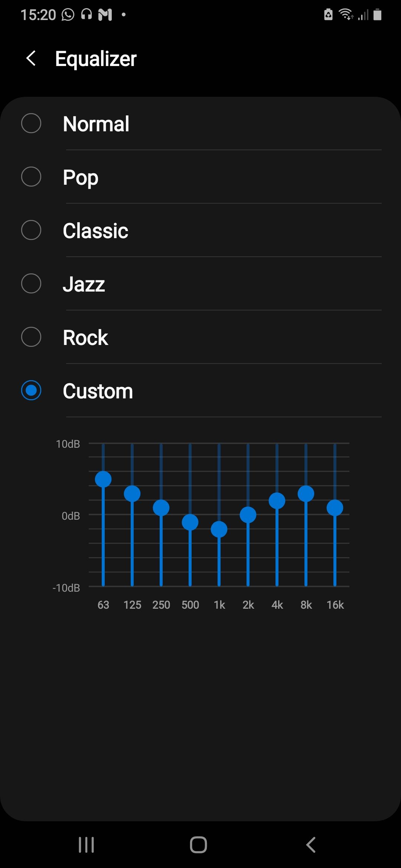Switch to the Jazz preset
The height and width of the screenshot is (868, 401).
coord(31,283)
